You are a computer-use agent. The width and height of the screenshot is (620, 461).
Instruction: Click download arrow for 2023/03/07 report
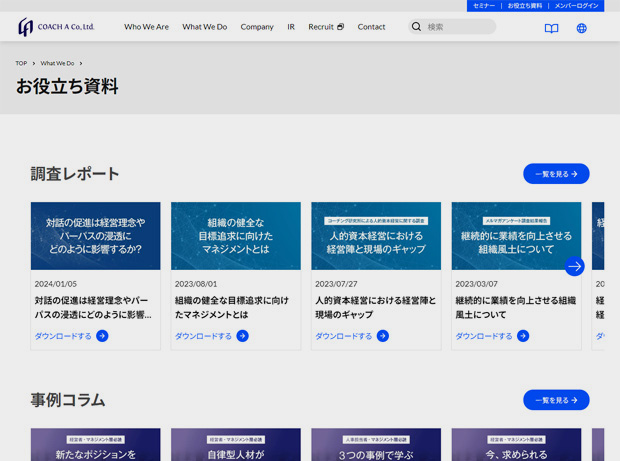point(522,336)
